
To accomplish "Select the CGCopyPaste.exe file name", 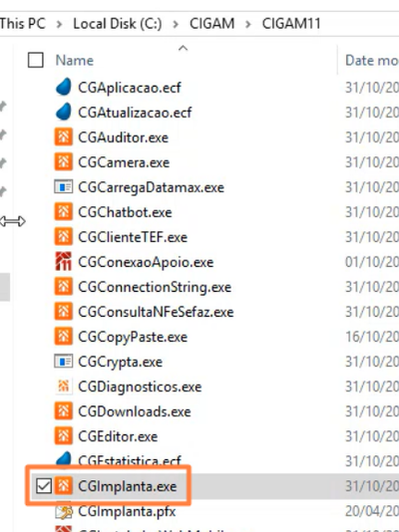I will click(133, 337).
